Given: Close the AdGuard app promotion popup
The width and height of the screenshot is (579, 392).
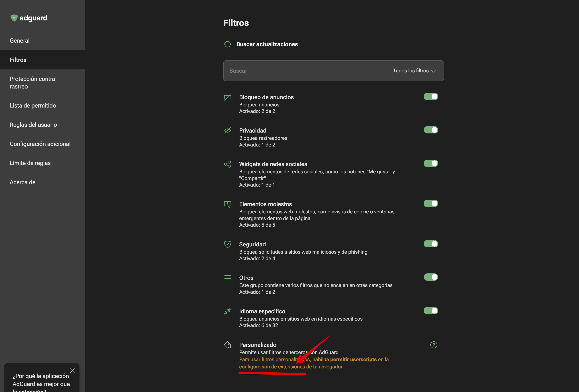Looking at the screenshot, I should pyautogui.click(x=72, y=371).
